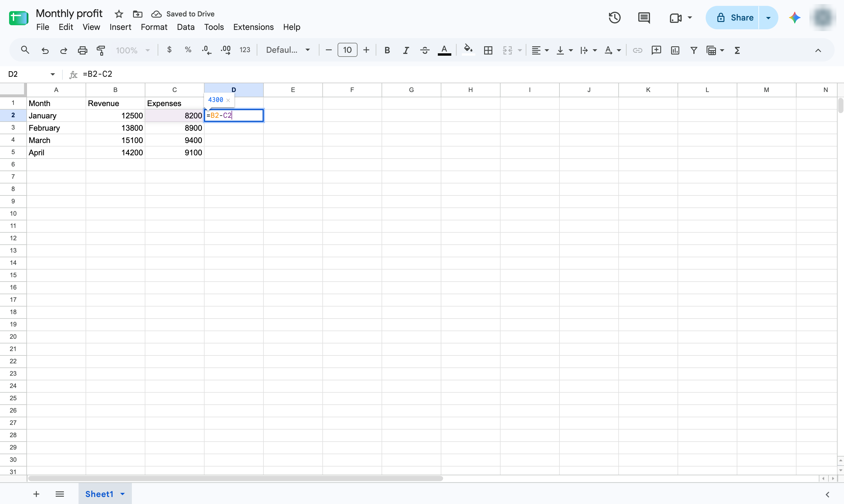This screenshot has width=844, height=504.
Task: Open the zoom 100% dropdown
Action: tap(133, 50)
